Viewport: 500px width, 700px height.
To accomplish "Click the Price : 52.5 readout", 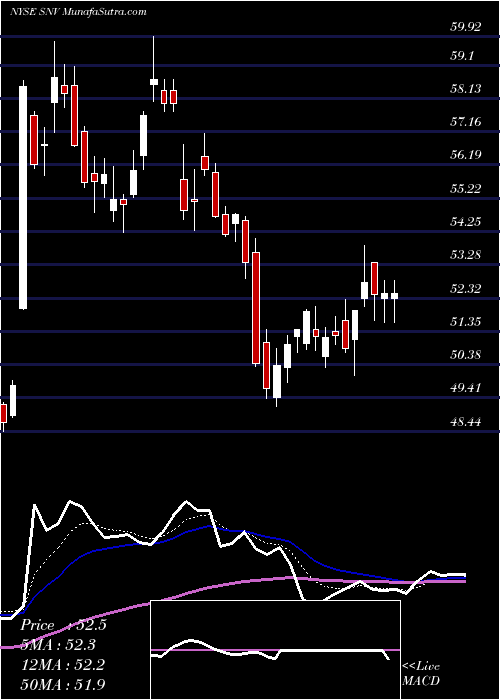I will click(63, 625).
